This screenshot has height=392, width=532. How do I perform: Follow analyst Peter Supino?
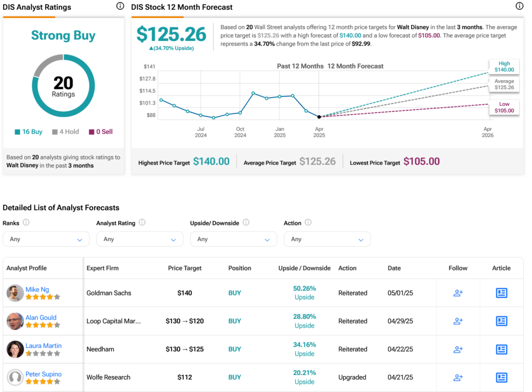point(458,377)
